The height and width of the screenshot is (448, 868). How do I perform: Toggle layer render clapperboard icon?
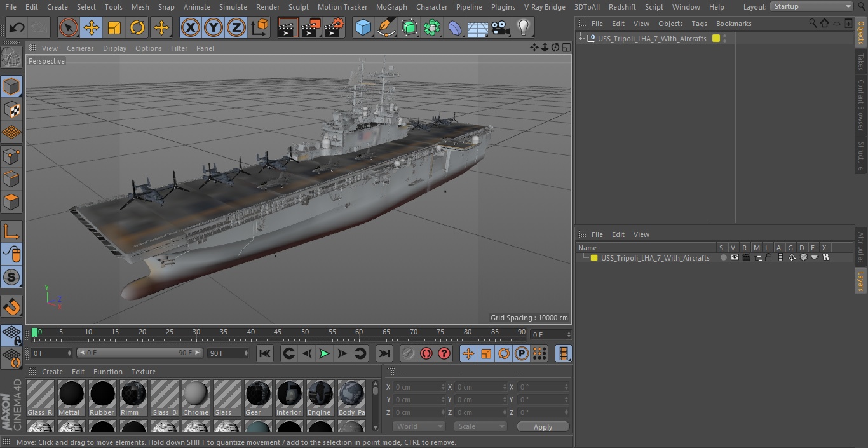[746, 258]
